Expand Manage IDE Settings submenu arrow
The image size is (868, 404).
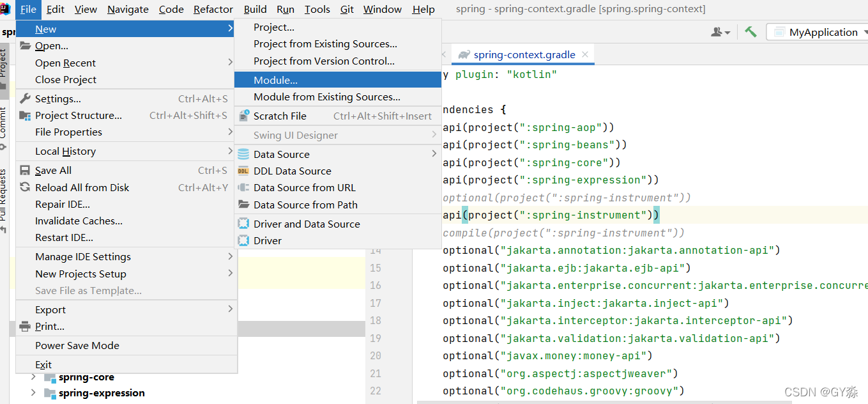click(x=230, y=256)
